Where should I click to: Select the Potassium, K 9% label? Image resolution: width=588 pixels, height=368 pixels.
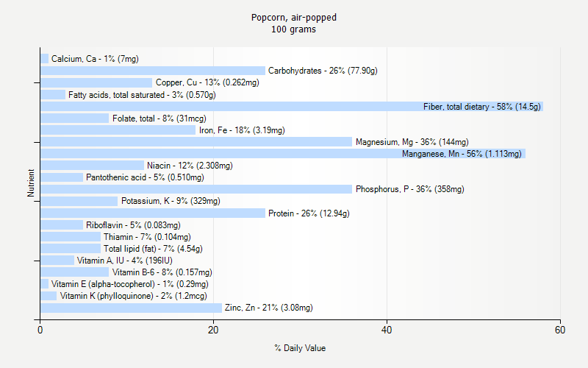tap(171, 201)
